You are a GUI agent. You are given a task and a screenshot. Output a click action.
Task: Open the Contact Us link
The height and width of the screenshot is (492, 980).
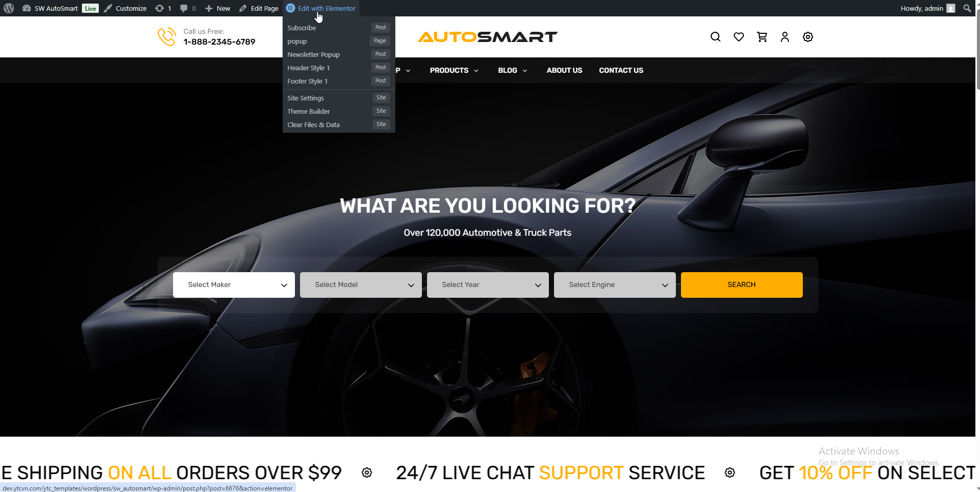[x=621, y=70]
